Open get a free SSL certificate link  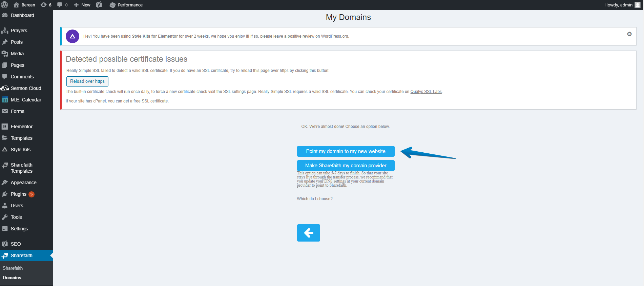tap(146, 101)
